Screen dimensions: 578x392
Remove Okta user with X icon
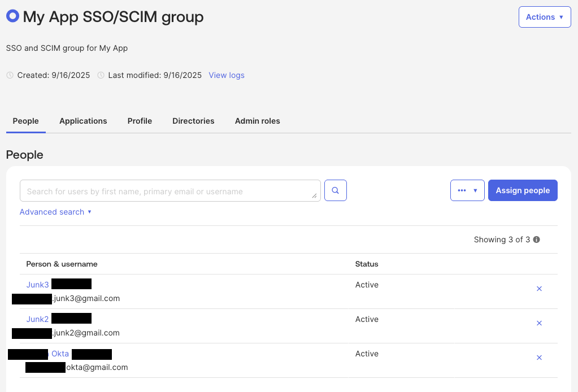click(x=539, y=358)
